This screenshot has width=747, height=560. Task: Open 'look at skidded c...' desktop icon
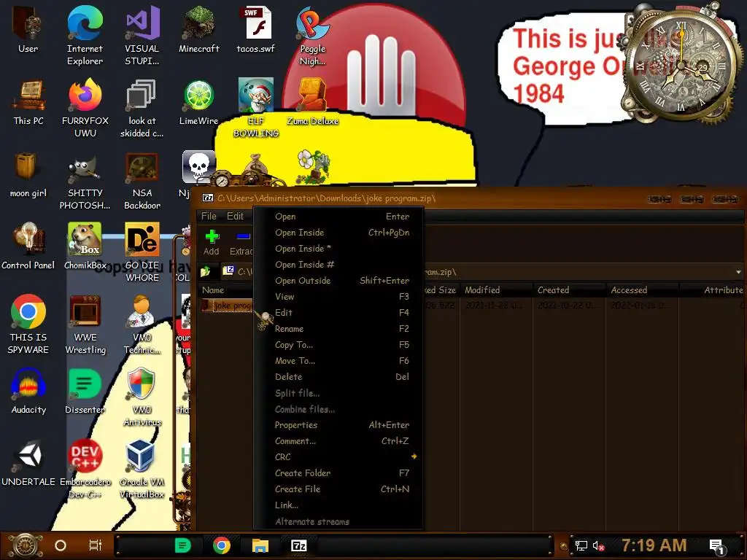(142, 108)
